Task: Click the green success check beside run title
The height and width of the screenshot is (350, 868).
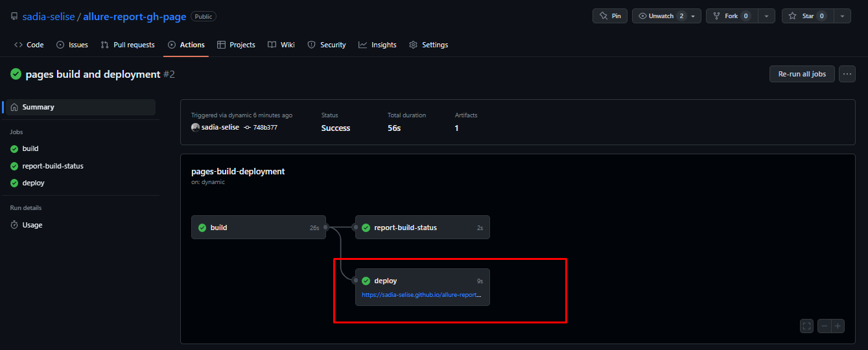Action: [x=16, y=75]
